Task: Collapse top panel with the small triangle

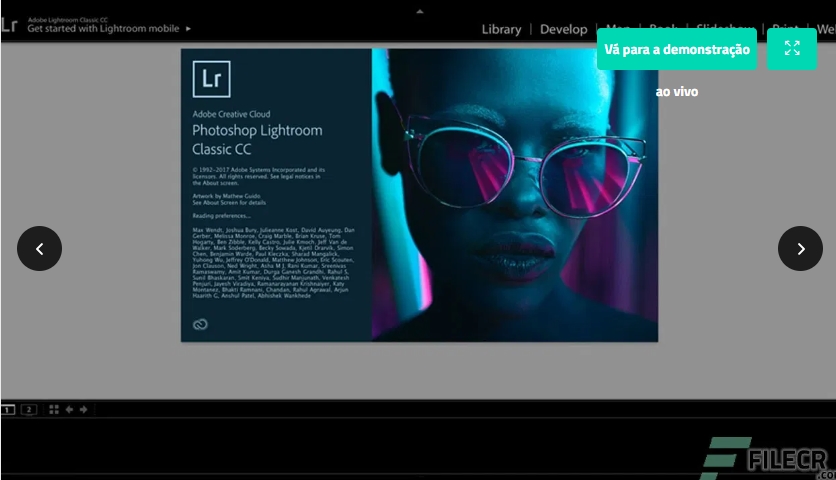Action: tap(420, 11)
